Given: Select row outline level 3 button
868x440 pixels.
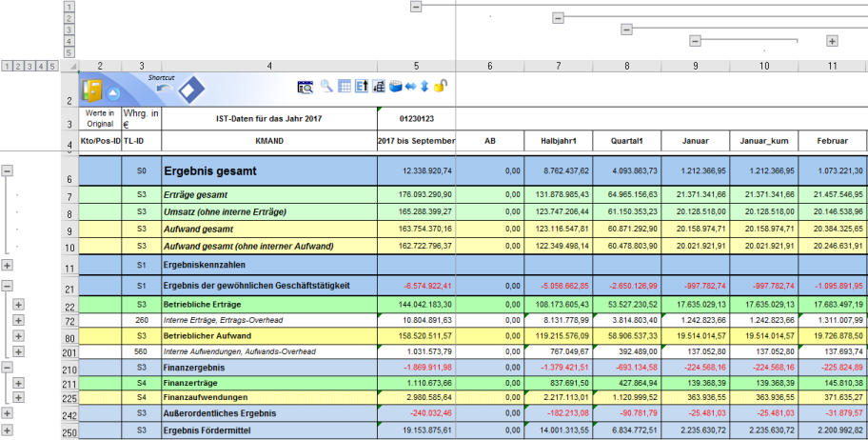Looking at the screenshot, I should coord(30,66).
